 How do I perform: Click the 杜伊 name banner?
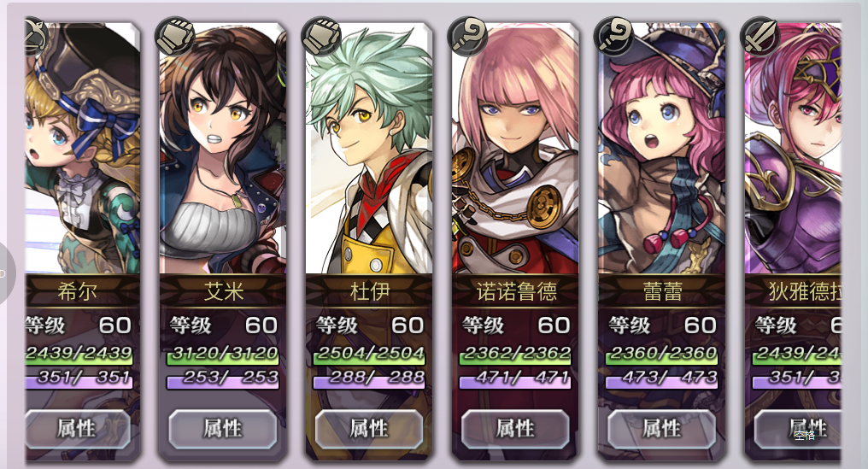coord(369,290)
